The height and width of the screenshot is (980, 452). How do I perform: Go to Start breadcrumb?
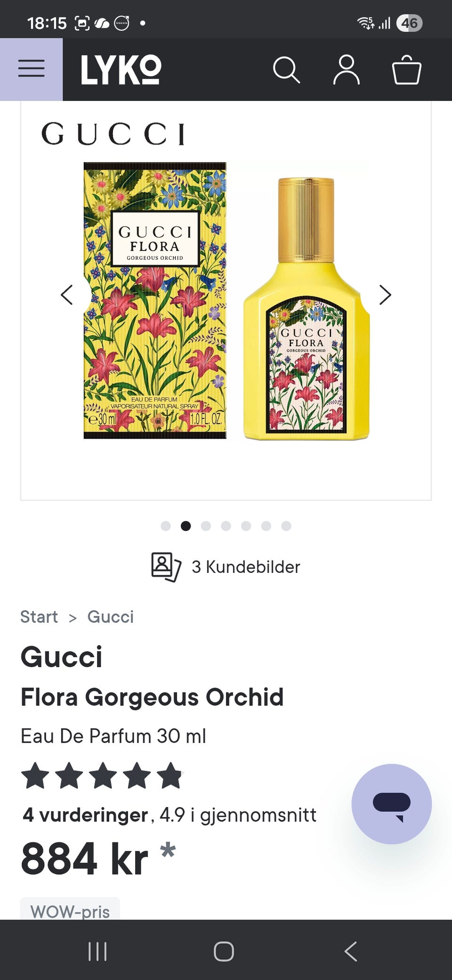(39, 617)
